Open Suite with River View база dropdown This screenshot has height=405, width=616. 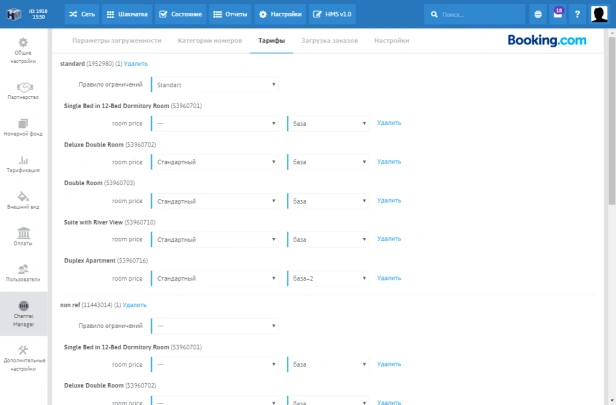pyautogui.click(x=329, y=239)
